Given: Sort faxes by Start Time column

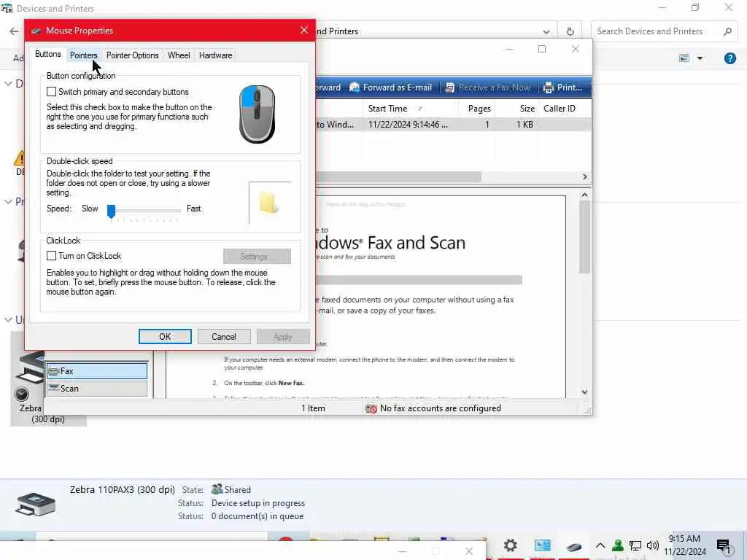Looking at the screenshot, I should (x=411, y=109).
